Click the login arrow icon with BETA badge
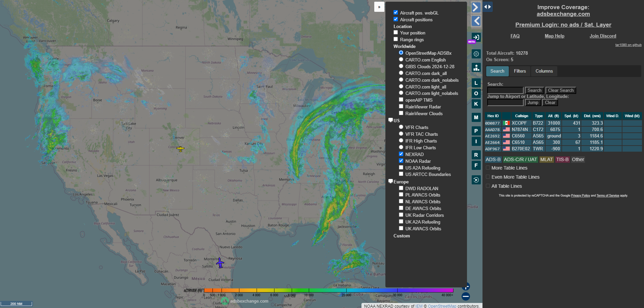Viewport: 644px width, 308px height. coord(476,37)
